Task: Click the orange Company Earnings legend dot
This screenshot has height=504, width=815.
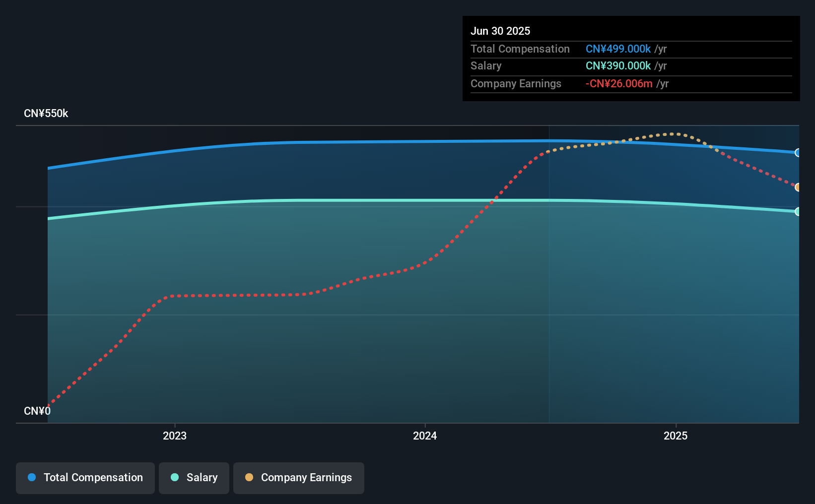Action: coord(249,477)
